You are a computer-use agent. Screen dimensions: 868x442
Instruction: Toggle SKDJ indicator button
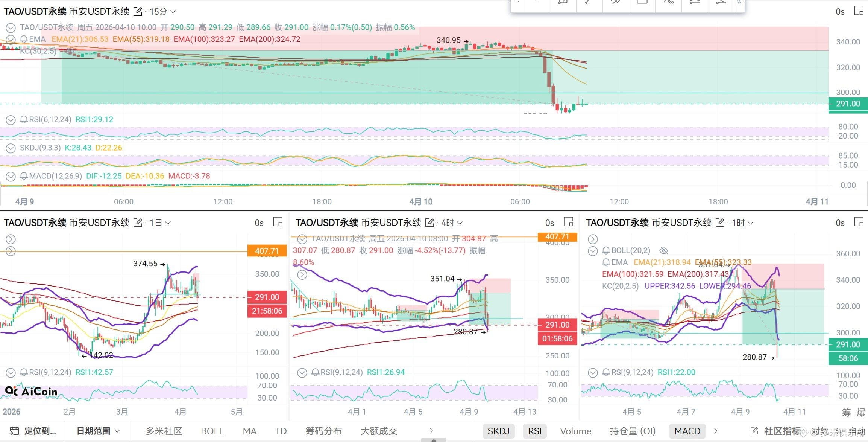(498, 431)
